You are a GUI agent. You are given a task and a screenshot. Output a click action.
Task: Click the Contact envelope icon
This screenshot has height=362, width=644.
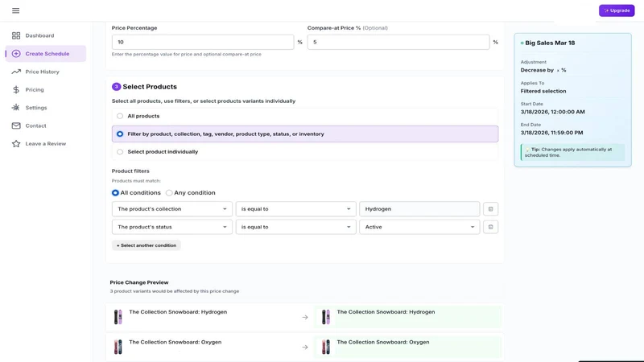point(16,125)
